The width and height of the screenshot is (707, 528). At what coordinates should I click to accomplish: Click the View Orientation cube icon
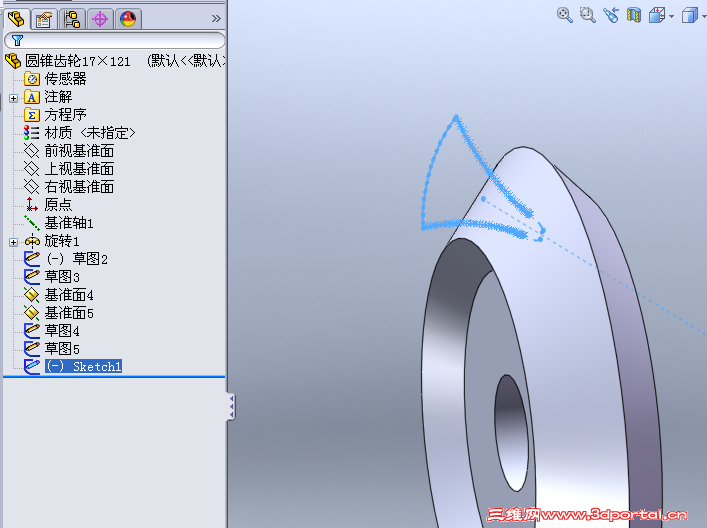pos(657,15)
